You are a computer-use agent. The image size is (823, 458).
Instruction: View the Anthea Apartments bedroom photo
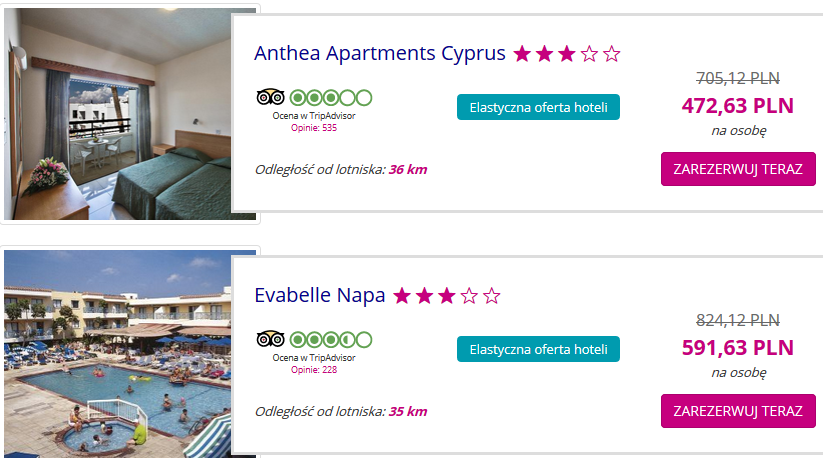pyautogui.click(x=130, y=114)
